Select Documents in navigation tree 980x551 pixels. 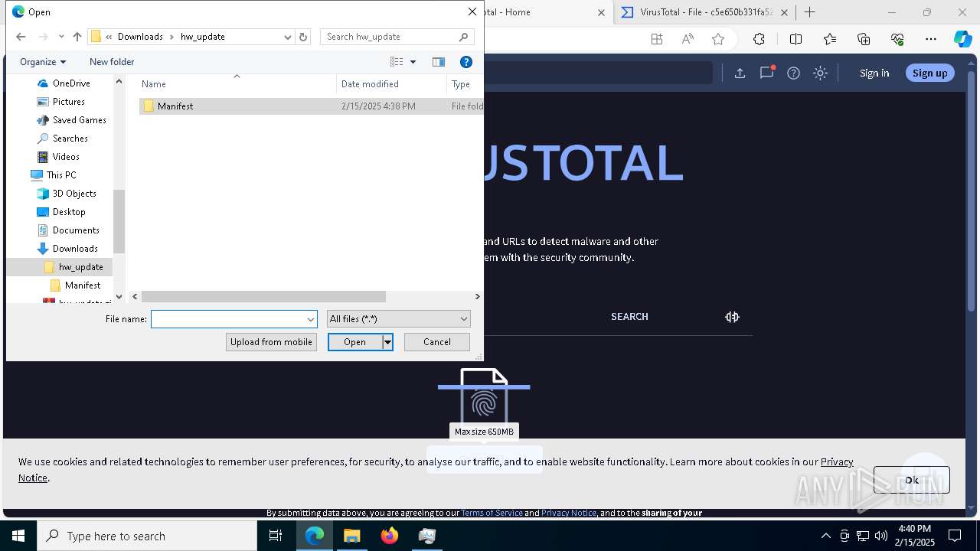[76, 230]
